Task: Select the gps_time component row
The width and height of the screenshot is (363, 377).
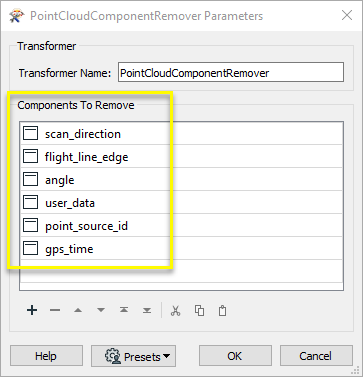Action: 181,248
